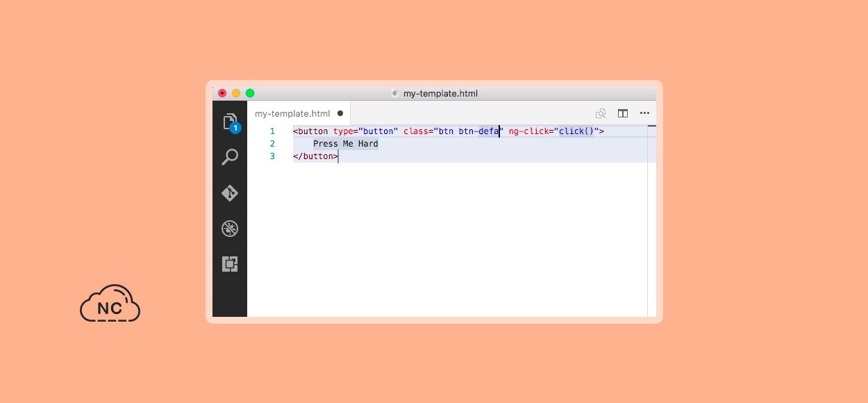Screen dimensions: 868x403
Task: Open the Explorer panel in the activity bar
Action: point(230,122)
